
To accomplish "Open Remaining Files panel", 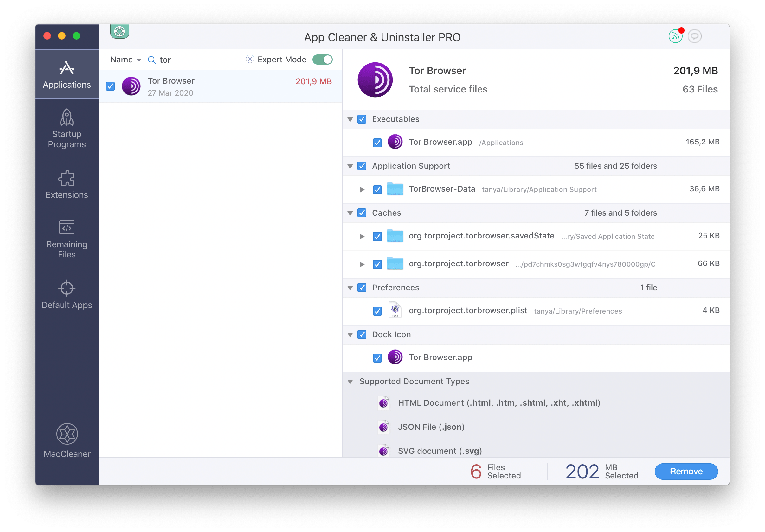I will pyautogui.click(x=66, y=241).
